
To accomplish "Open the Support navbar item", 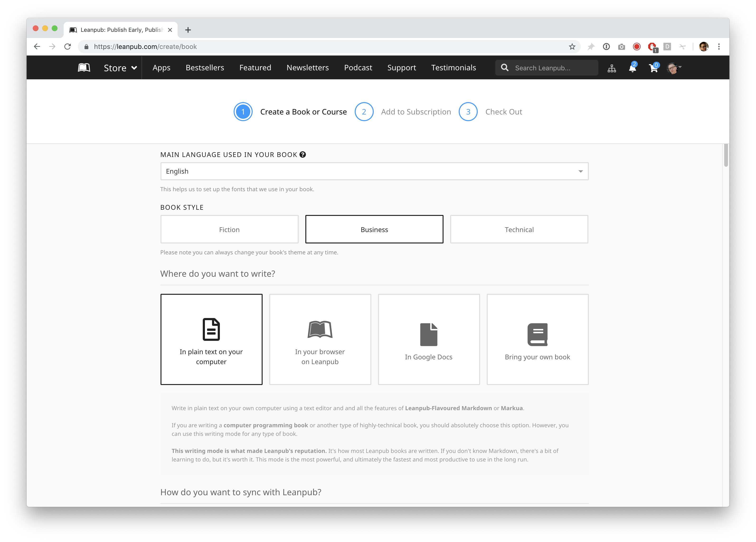I will click(x=402, y=68).
